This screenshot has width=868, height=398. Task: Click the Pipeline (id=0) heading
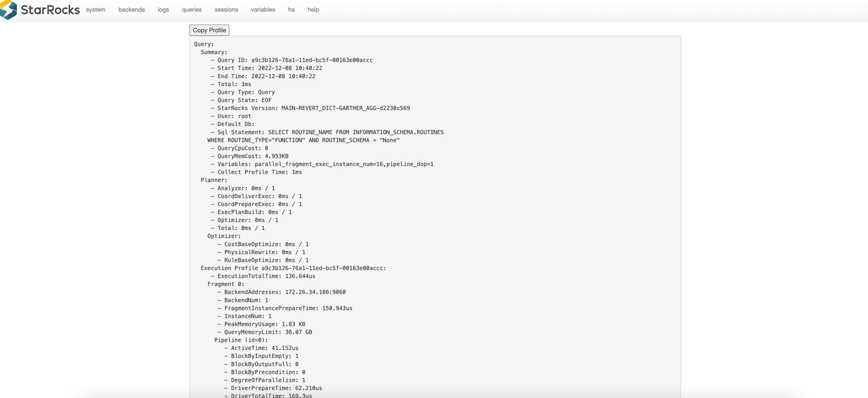pos(241,340)
